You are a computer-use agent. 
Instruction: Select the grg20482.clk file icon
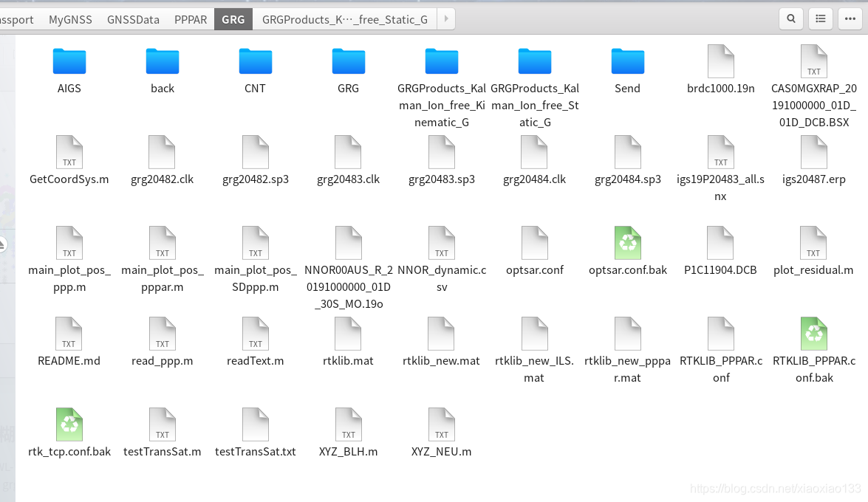(x=163, y=152)
